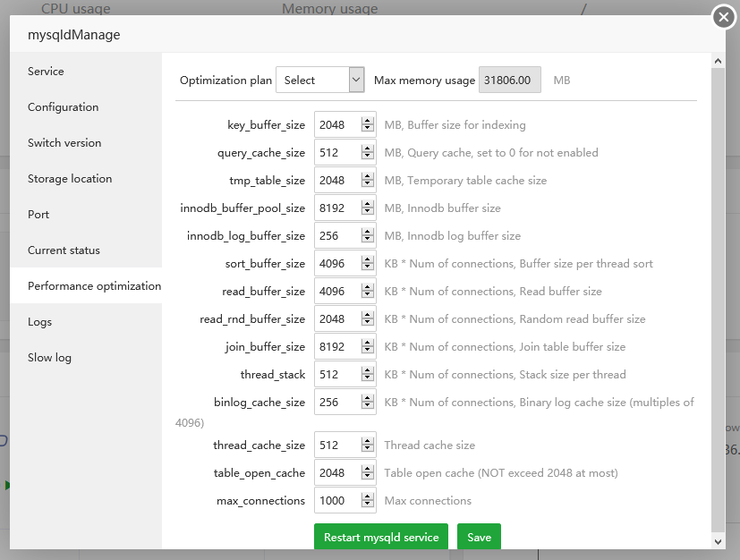Open the Optimization plan dropdown
This screenshot has height=560, width=740.
pos(319,80)
